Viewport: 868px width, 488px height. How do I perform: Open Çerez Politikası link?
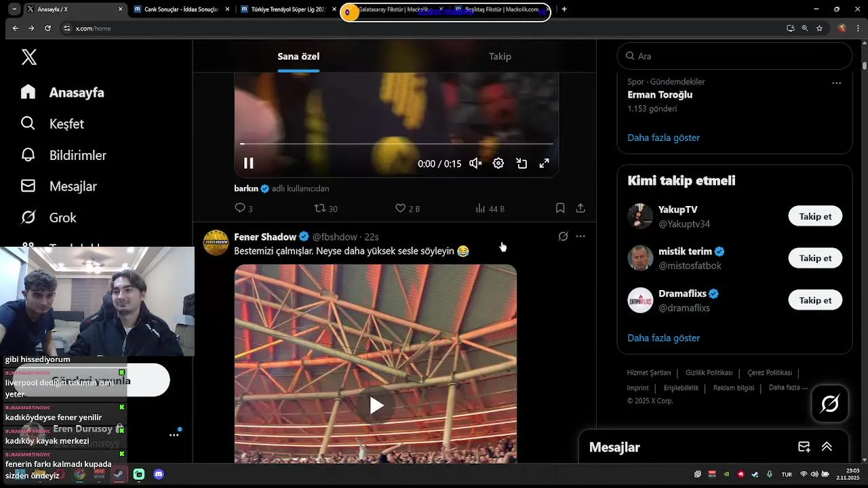coord(770,373)
